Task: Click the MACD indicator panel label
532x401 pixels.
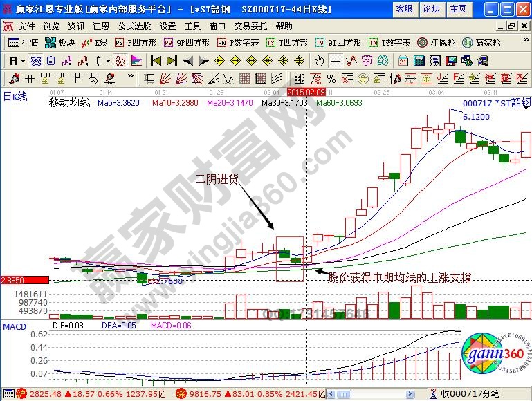Action: click(x=14, y=325)
